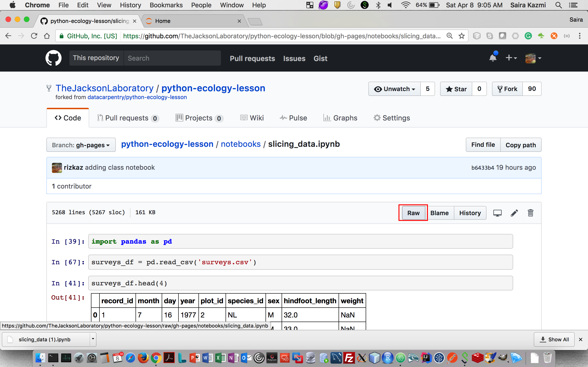Open Finder from the Dock
This screenshot has width=588, height=367.
(40, 358)
